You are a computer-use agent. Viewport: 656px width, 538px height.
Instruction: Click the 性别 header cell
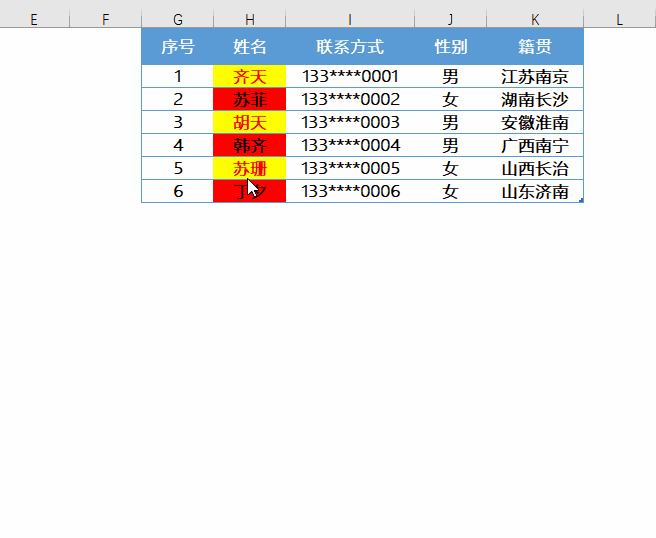450,46
